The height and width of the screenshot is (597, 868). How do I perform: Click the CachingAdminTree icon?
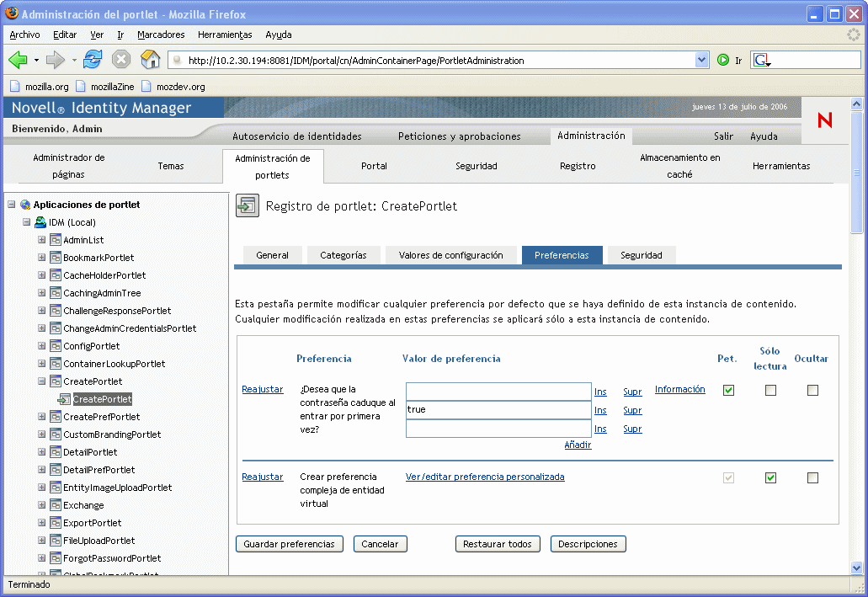tap(56, 293)
